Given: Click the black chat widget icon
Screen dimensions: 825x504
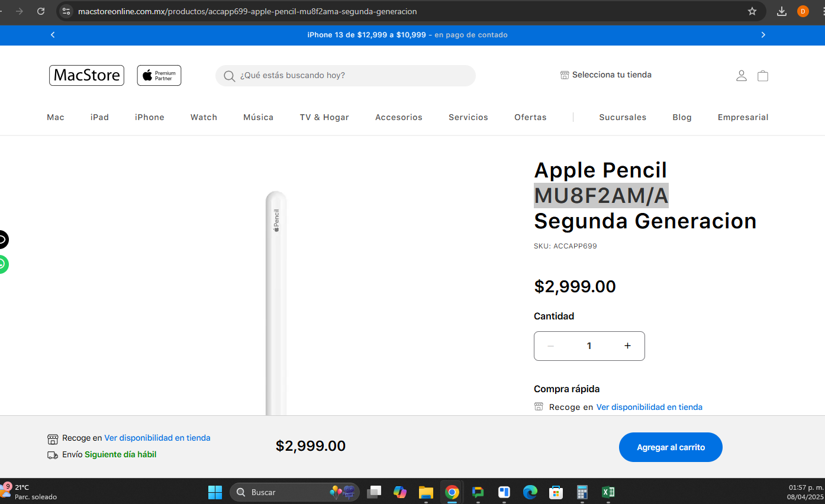Looking at the screenshot, I should click(x=3, y=240).
